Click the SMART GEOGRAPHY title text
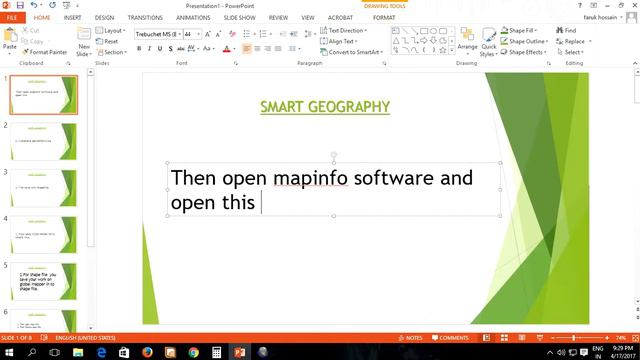640x360 pixels. (x=325, y=107)
